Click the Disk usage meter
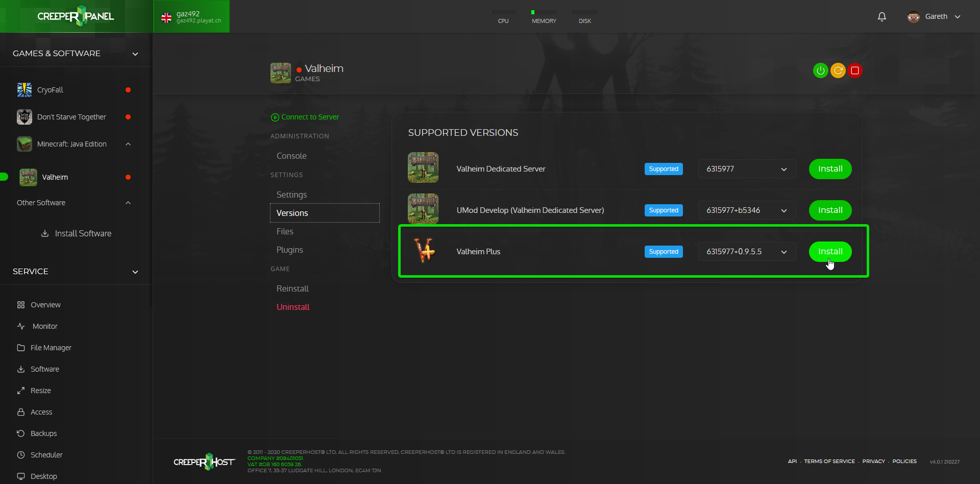 (585, 17)
